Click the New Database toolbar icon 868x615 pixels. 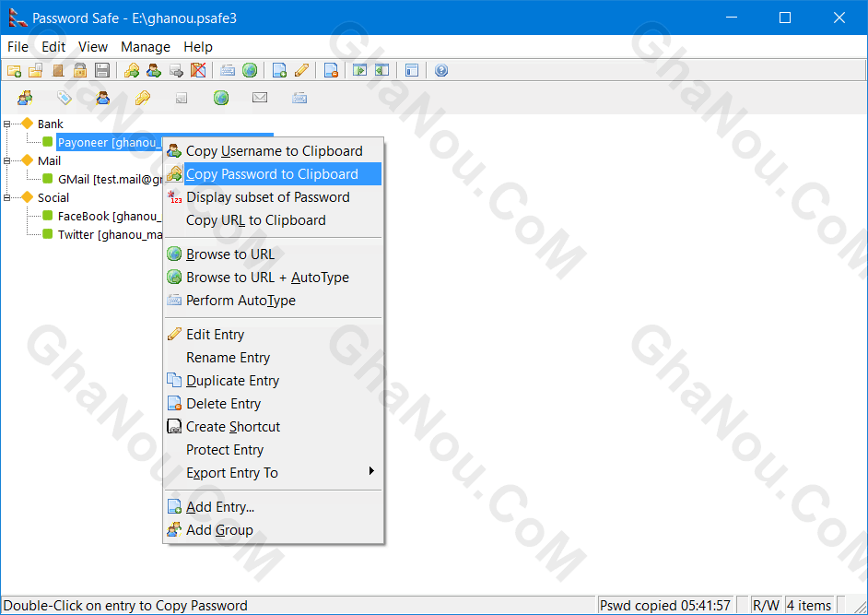tap(15, 70)
